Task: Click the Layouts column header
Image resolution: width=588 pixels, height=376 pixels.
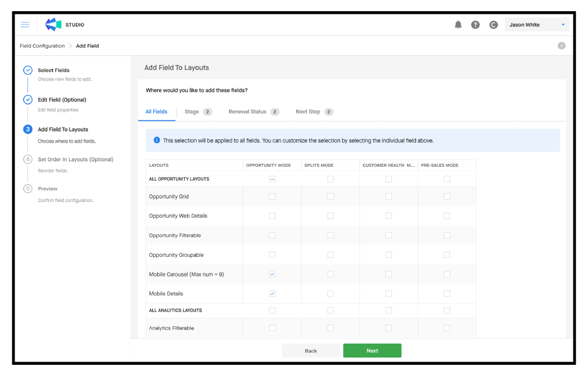Action: [158, 165]
